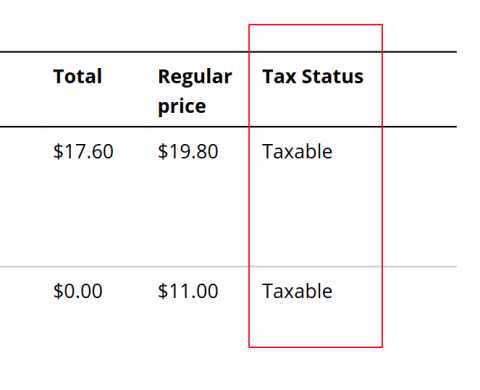Click the dark line below the table header
Image resolution: width=480 pixels, height=390 pixels.
[228, 127]
